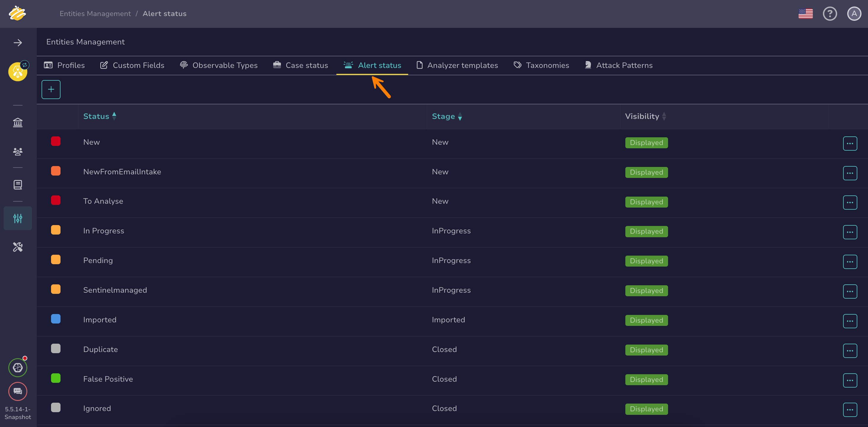The image size is (868, 427).
Task: Open the knowledge base book icon
Action: click(18, 184)
